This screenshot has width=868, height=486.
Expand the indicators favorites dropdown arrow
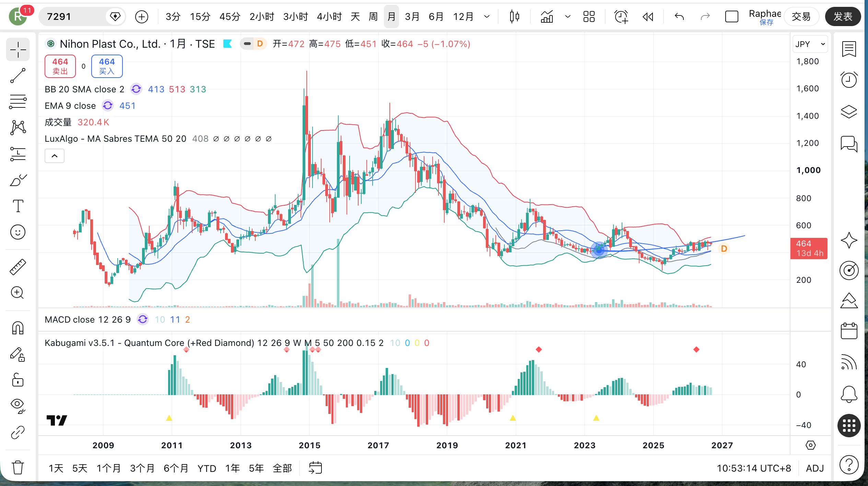tap(568, 16)
